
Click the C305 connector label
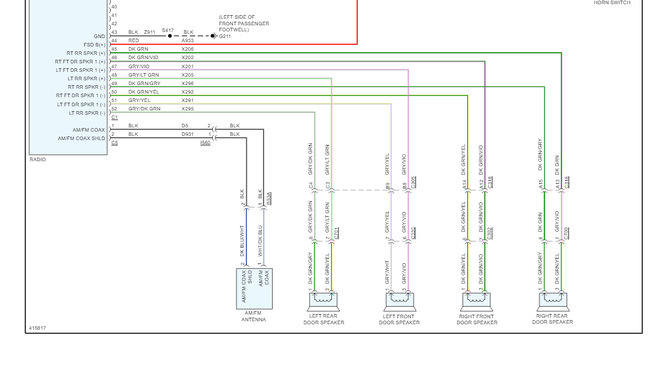[413, 182]
